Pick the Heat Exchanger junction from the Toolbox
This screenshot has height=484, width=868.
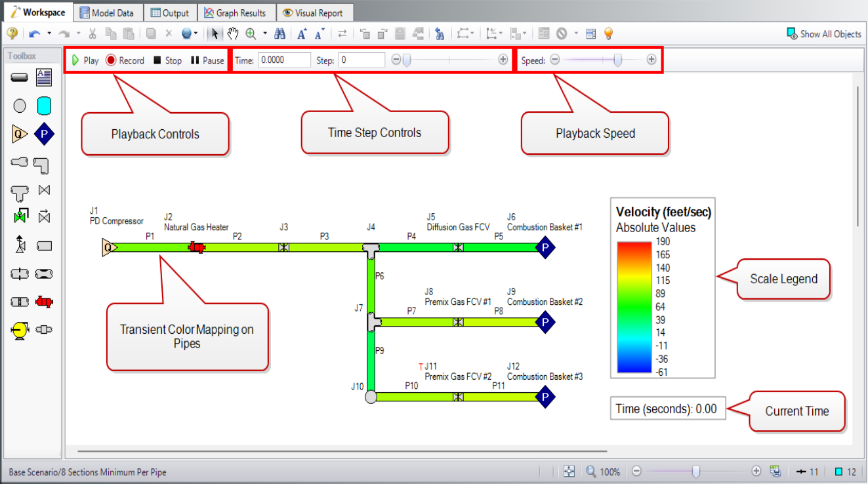pos(43,302)
